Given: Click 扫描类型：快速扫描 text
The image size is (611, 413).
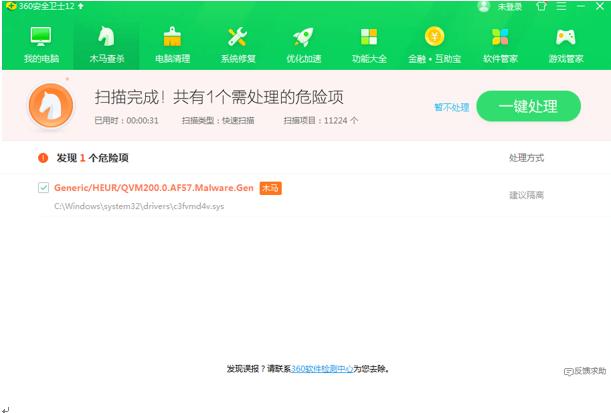Looking at the screenshot, I should click(x=218, y=120).
